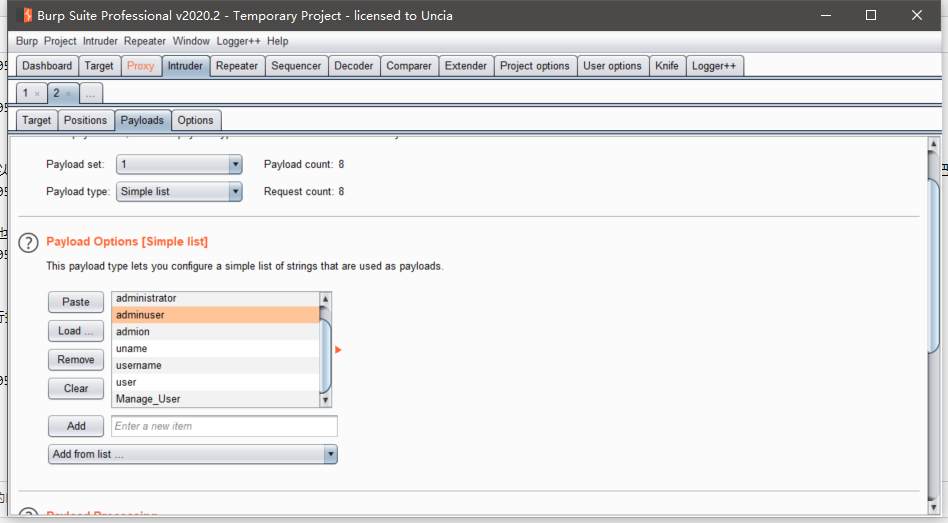
Task: Click the Clear button
Action: pyautogui.click(x=76, y=388)
